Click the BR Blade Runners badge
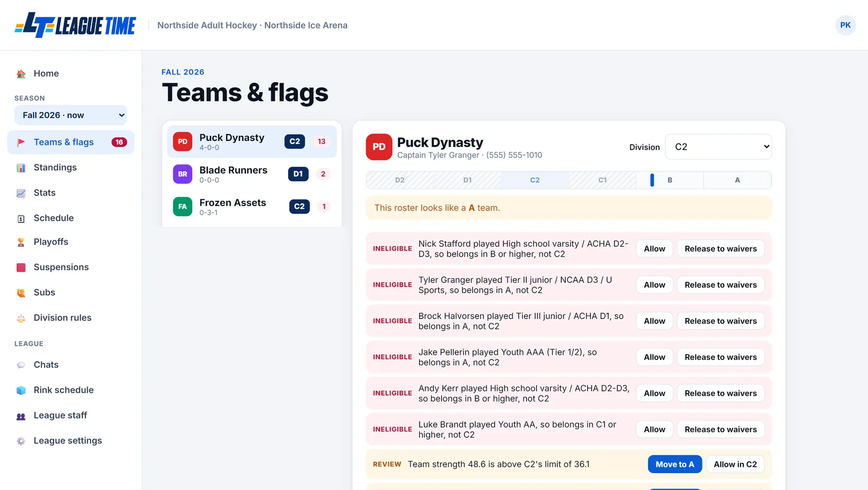This screenshot has height=490, width=868. 183,174
